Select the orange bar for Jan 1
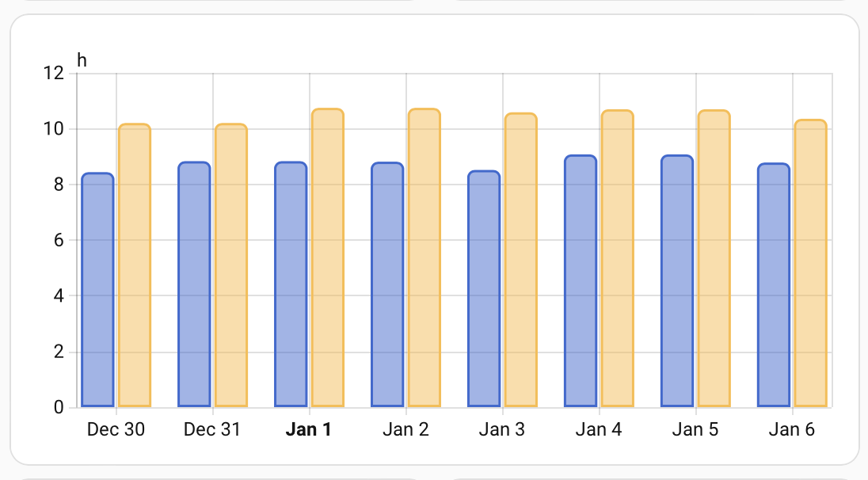This screenshot has height=480, width=868. pyautogui.click(x=328, y=258)
